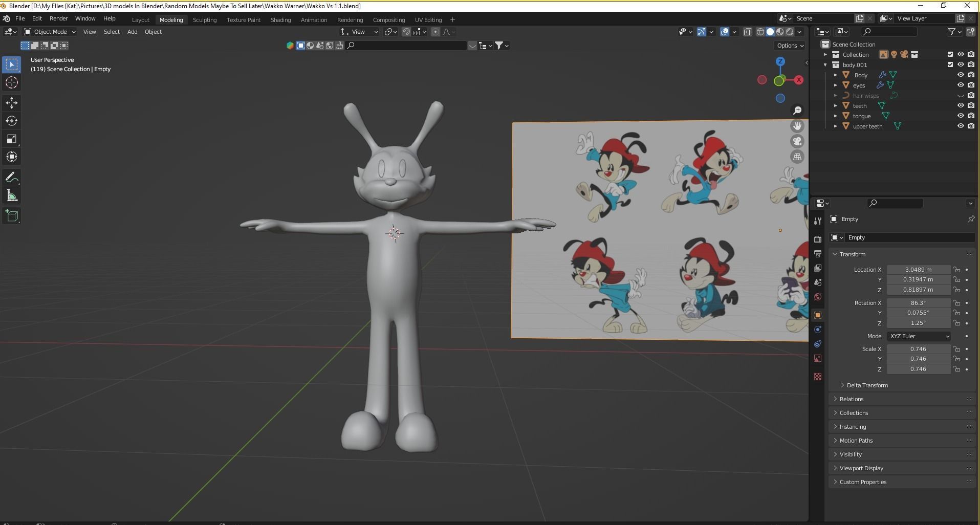The image size is (980, 525).
Task: Open the Output properties tab
Action: [x=817, y=254]
